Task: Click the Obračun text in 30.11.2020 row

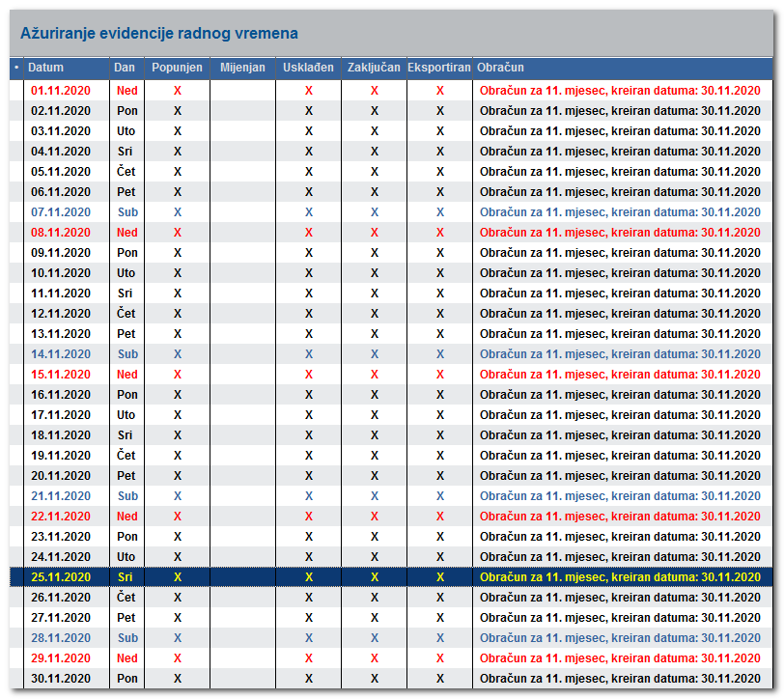Action: coord(620,679)
